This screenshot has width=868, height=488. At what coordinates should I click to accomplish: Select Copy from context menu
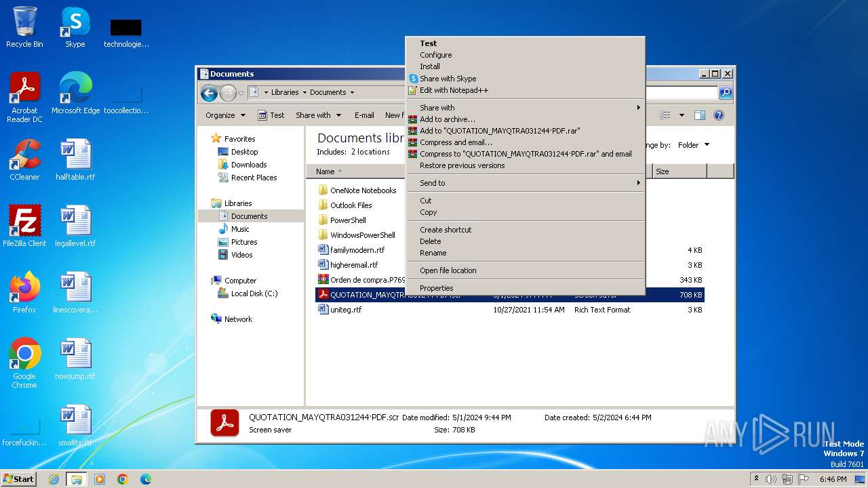point(525,212)
